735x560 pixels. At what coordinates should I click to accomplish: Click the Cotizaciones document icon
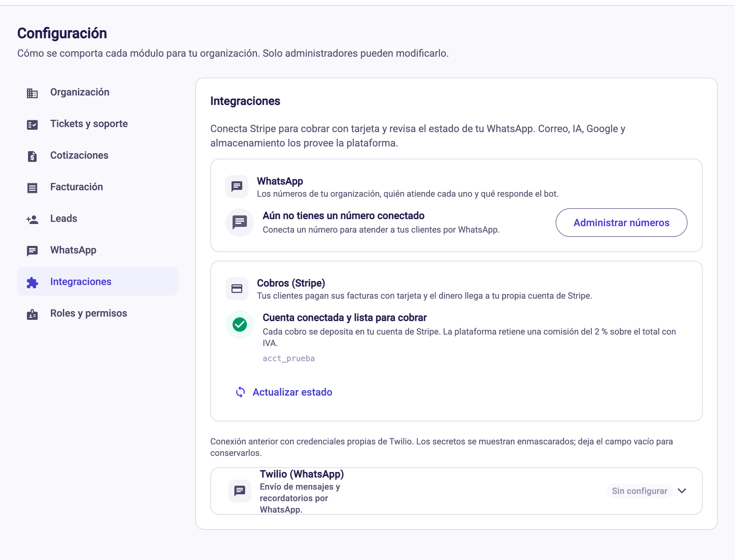[32, 156]
